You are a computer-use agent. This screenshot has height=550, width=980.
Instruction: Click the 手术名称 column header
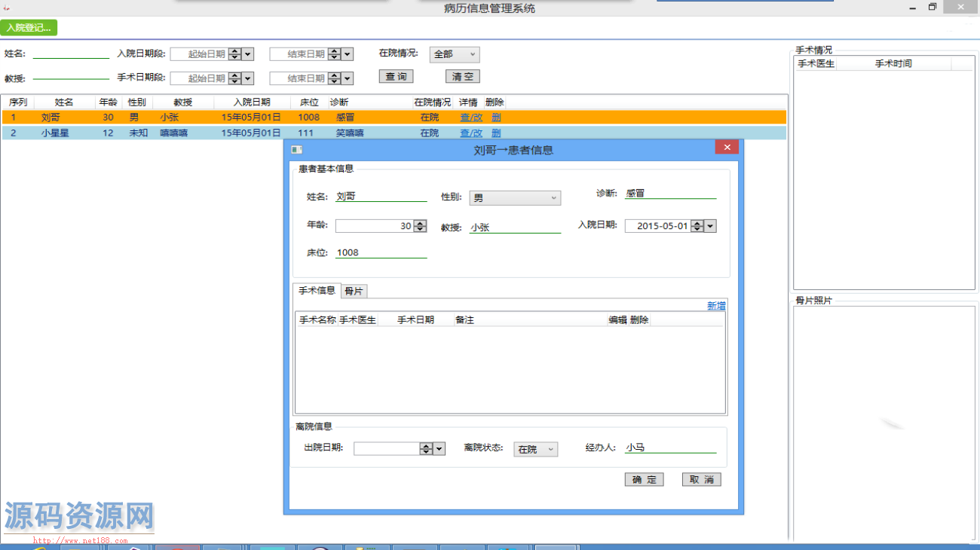(x=317, y=320)
